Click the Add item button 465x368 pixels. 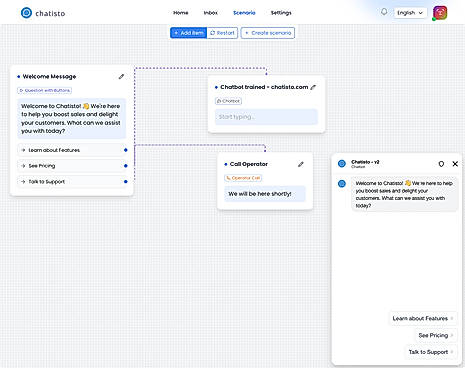click(189, 33)
